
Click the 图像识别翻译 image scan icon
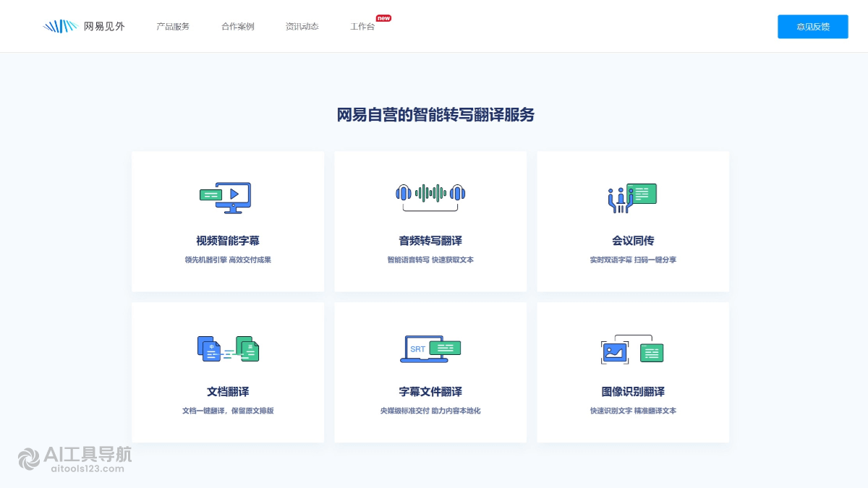(x=632, y=349)
